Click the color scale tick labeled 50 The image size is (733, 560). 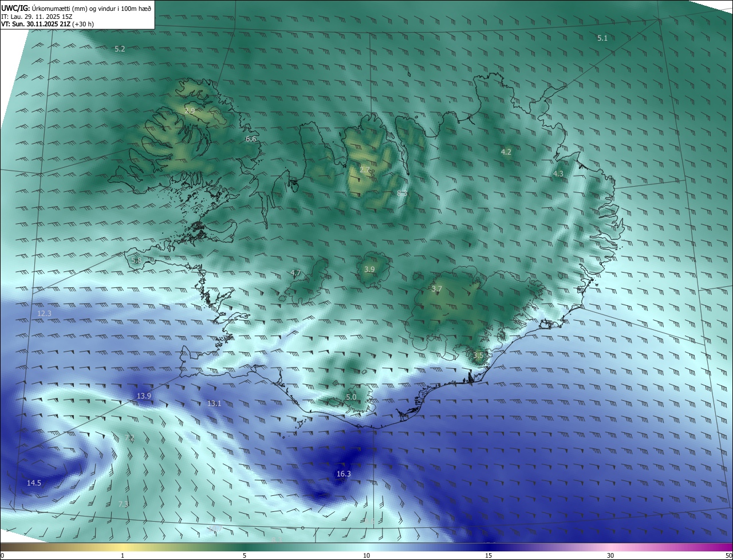point(728,556)
